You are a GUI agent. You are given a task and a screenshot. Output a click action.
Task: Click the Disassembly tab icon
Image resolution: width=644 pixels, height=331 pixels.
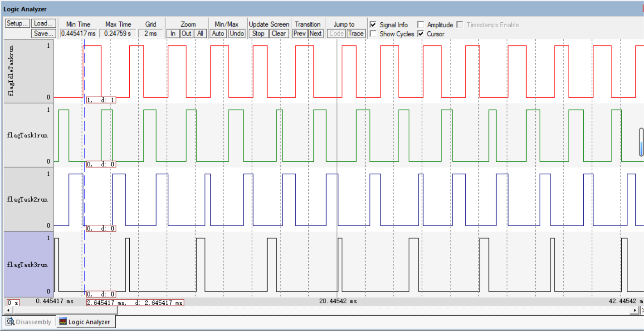[x=10, y=322]
